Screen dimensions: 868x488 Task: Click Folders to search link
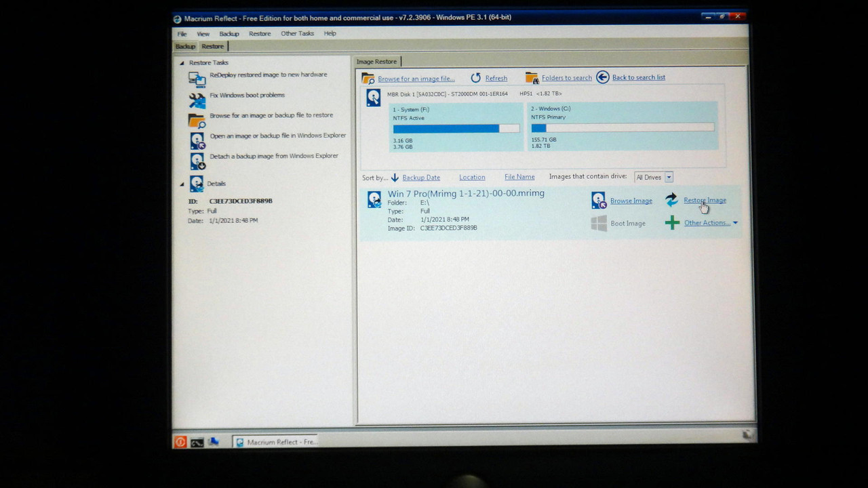click(567, 78)
